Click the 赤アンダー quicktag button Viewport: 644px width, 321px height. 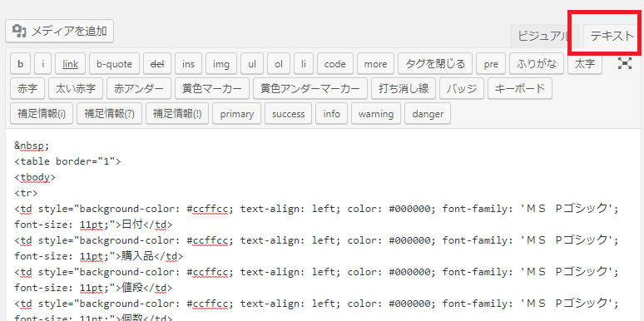coord(139,89)
